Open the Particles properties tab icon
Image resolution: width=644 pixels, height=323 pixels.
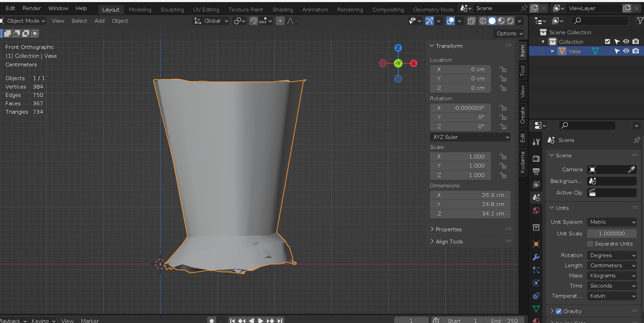pos(536,270)
